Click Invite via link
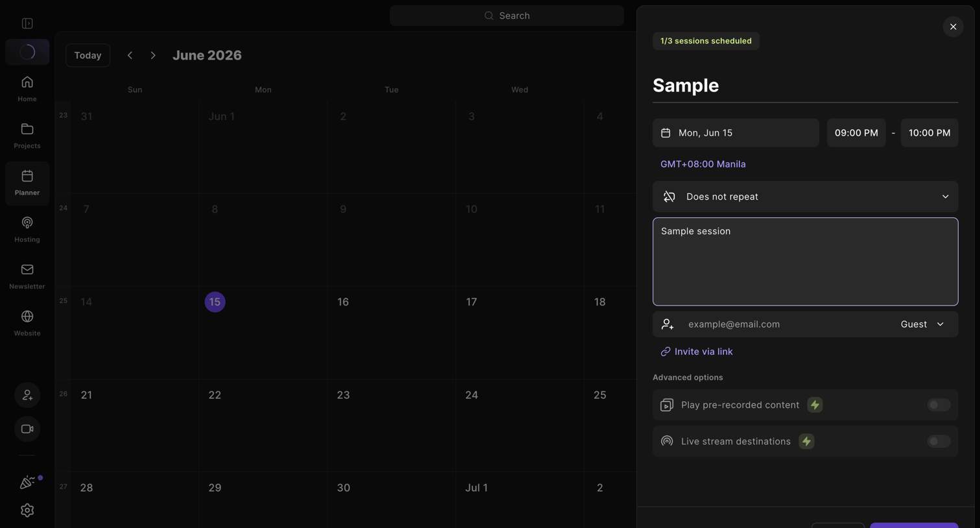The height and width of the screenshot is (528, 980). coord(697,352)
